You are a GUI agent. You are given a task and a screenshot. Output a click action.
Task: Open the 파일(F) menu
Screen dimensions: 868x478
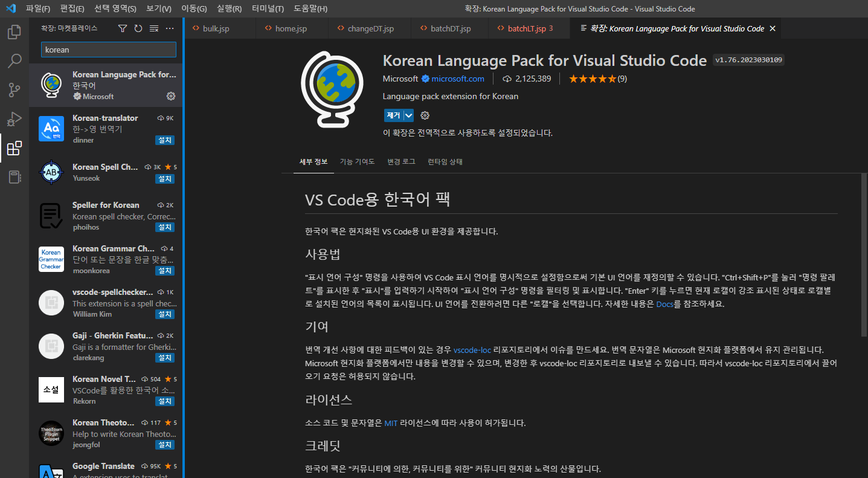[x=38, y=8]
